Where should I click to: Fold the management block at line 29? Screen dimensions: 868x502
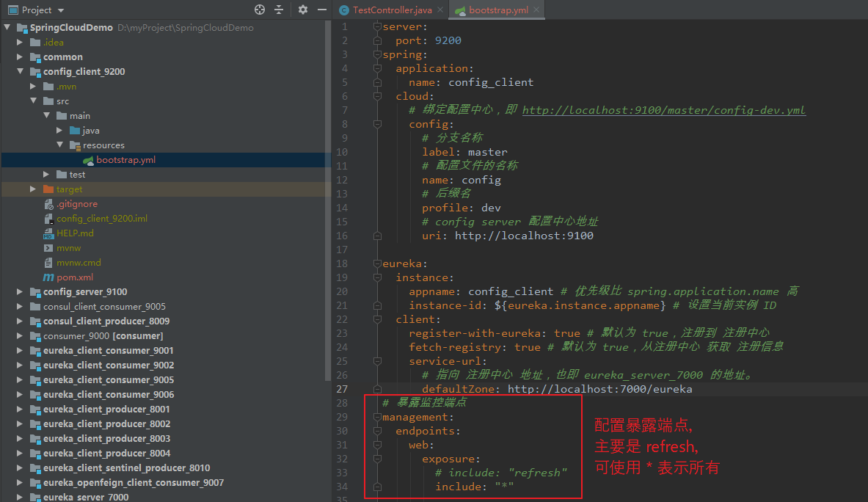coord(377,417)
